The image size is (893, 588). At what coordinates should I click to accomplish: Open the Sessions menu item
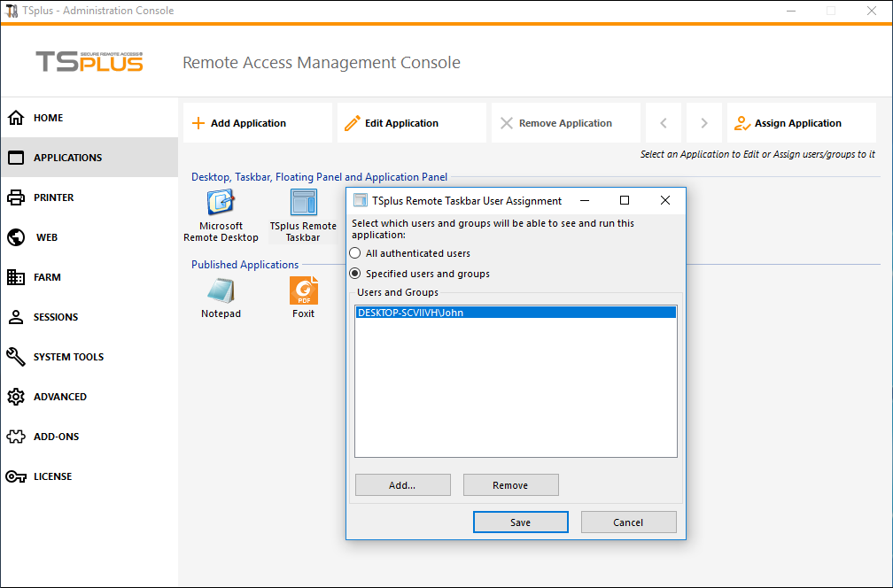coord(56,317)
